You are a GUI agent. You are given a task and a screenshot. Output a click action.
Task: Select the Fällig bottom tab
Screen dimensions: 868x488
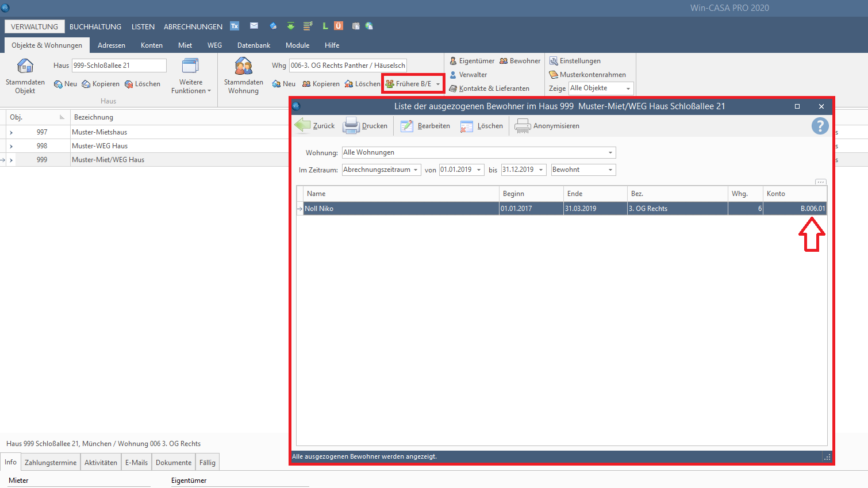pos(208,463)
